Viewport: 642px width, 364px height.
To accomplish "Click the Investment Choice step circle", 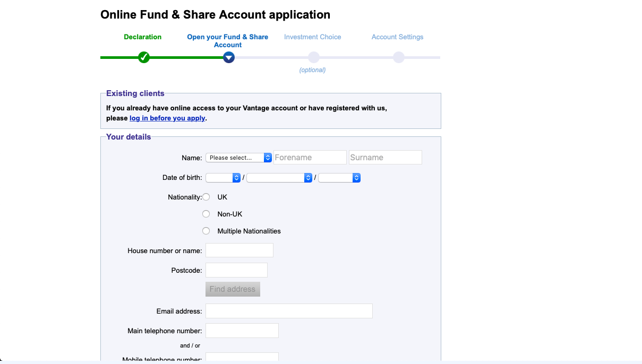I will pyautogui.click(x=314, y=57).
